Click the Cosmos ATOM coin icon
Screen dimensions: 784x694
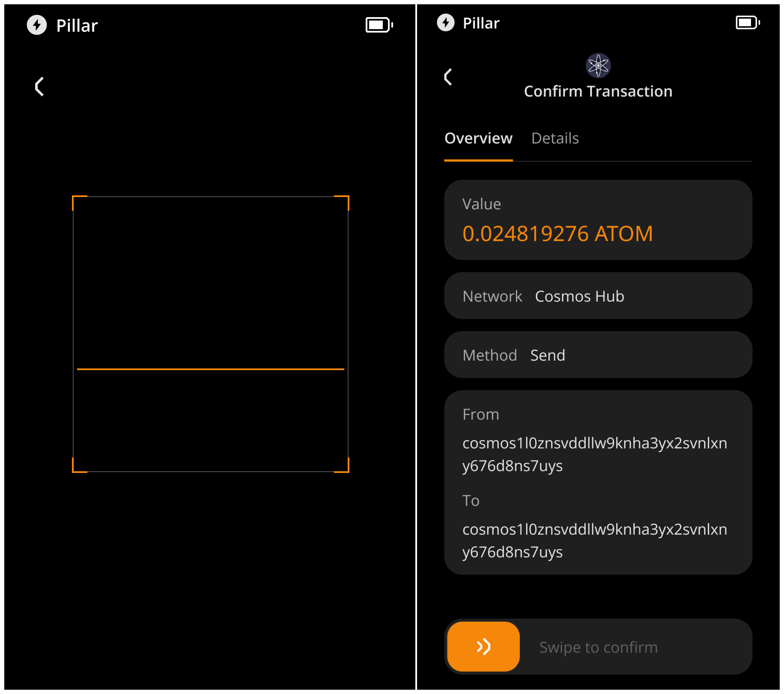pyautogui.click(x=598, y=66)
